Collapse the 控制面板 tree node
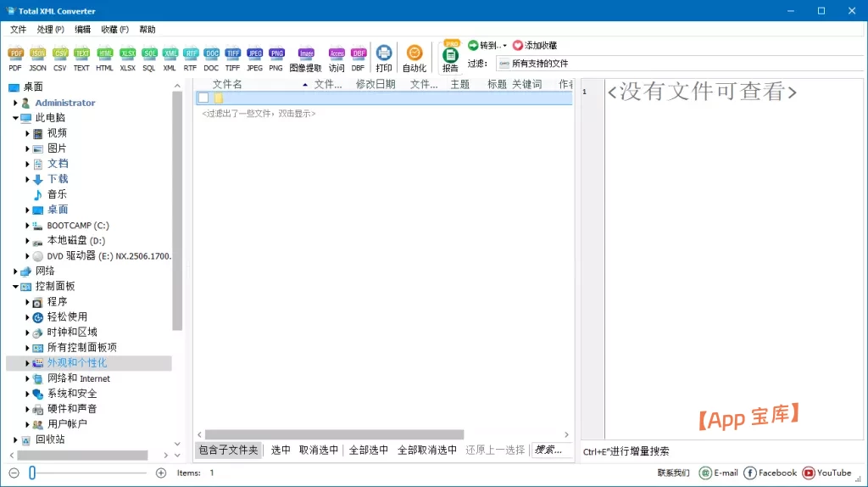The image size is (868, 487). 15,287
